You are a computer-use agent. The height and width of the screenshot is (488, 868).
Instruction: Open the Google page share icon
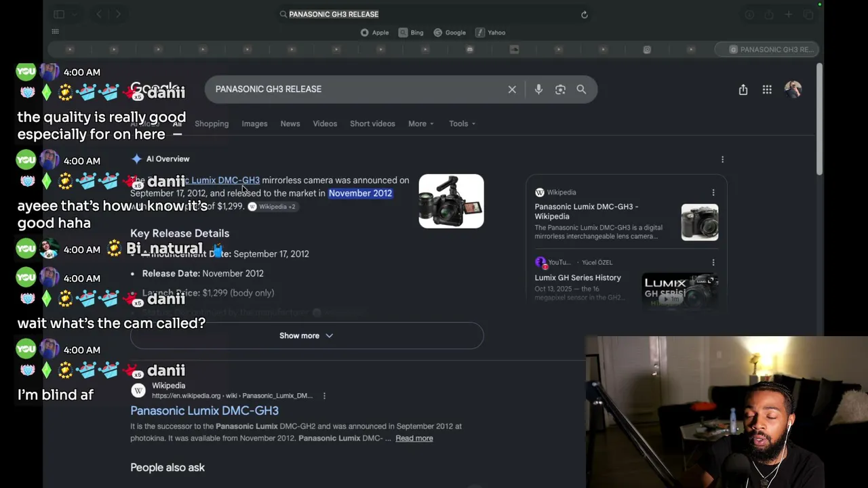(743, 89)
